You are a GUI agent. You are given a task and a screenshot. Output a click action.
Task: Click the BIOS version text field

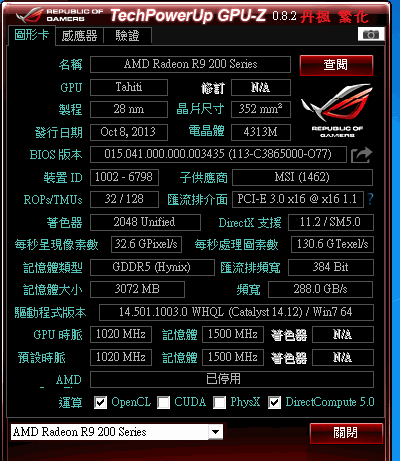[x=218, y=154]
